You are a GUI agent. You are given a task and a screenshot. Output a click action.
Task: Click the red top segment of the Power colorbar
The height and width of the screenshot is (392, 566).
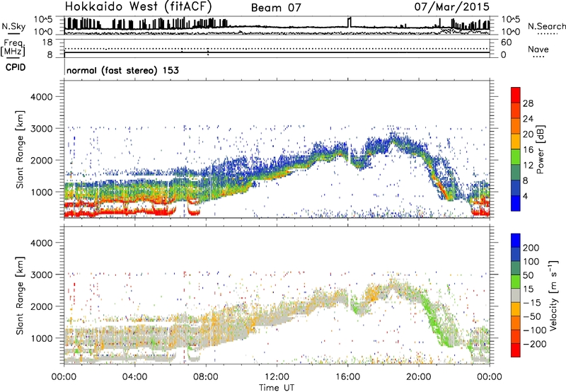pos(516,95)
